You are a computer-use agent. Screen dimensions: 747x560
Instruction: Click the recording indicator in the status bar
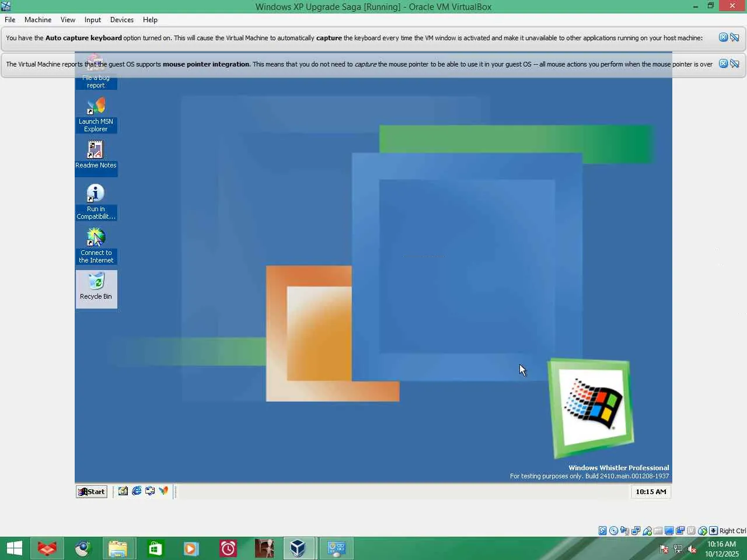[x=680, y=531]
